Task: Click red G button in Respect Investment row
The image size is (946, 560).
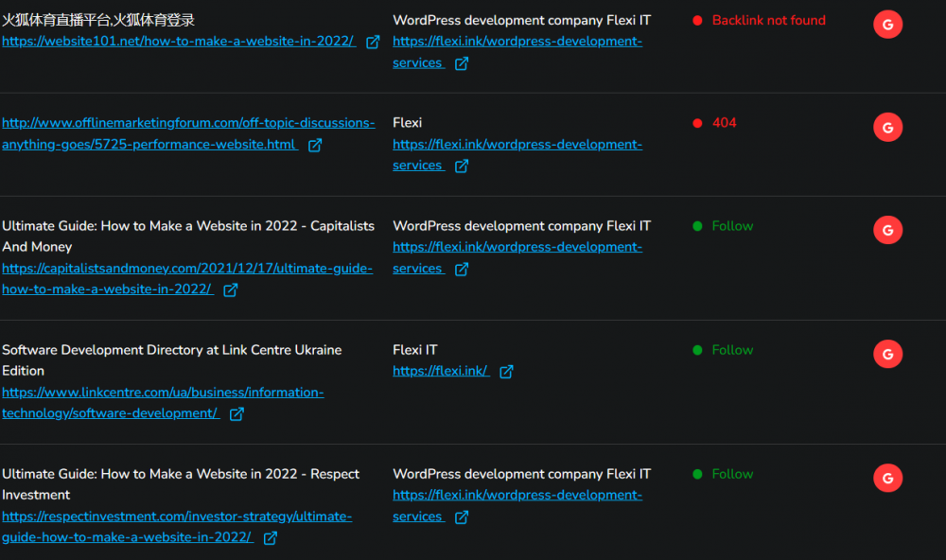Action: [x=887, y=478]
